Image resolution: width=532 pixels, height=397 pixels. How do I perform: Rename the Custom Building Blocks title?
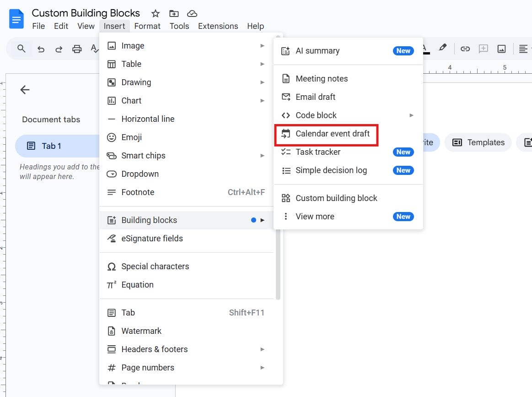(x=86, y=13)
